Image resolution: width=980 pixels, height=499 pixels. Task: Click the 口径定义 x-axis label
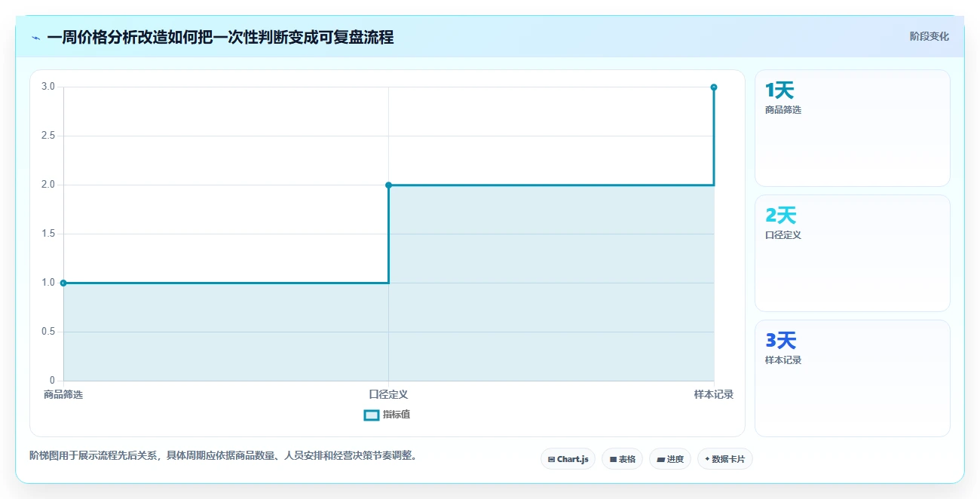coord(388,394)
